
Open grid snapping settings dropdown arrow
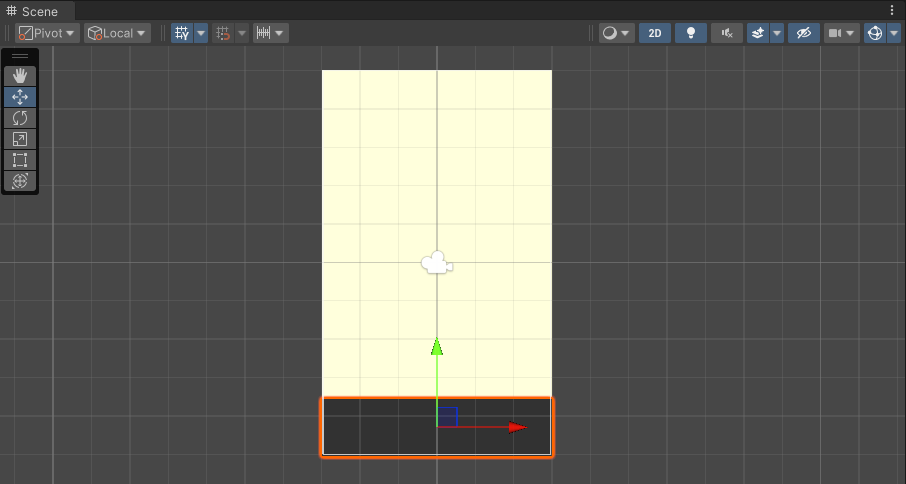[242, 33]
